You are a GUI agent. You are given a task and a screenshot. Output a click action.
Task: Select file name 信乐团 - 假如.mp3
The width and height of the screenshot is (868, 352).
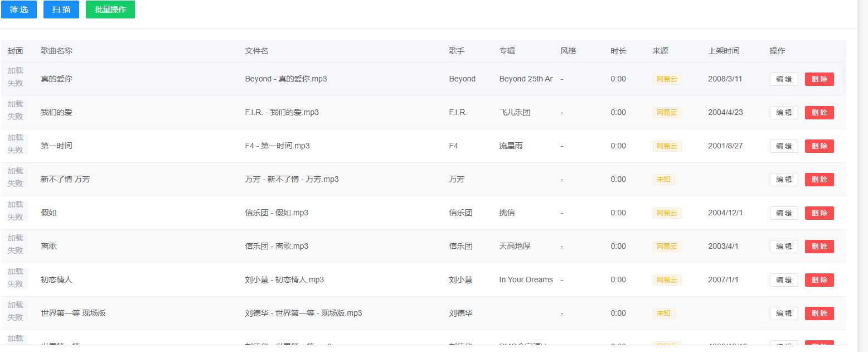277,213
